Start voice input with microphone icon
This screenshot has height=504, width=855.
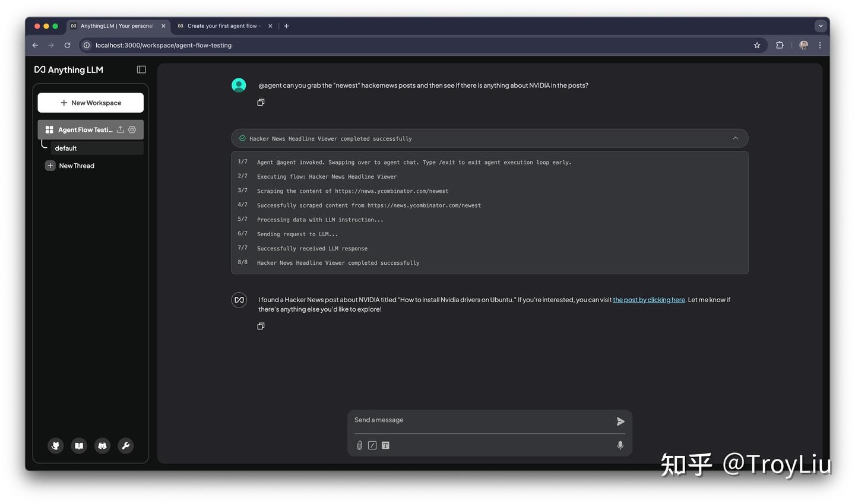click(x=620, y=445)
